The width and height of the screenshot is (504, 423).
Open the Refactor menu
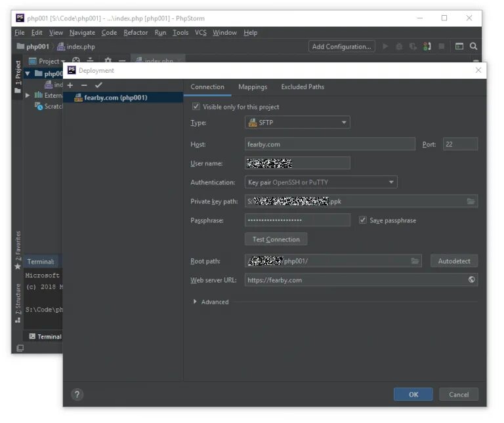tap(136, 32)
